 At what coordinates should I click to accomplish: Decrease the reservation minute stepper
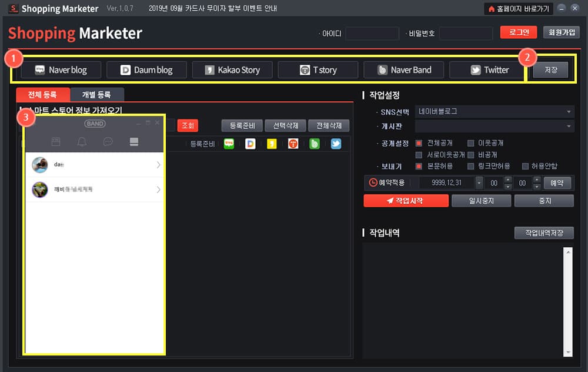pos(537,186)
